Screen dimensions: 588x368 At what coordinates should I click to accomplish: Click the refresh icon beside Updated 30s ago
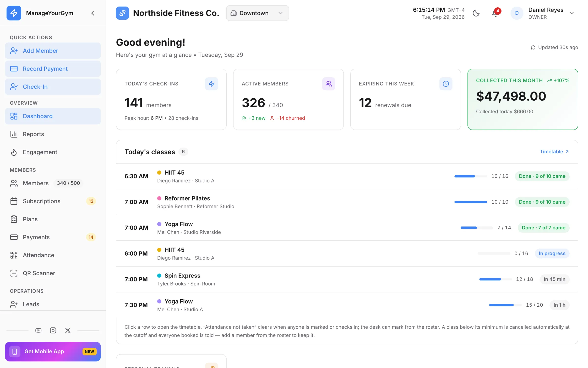coord(533,47)
